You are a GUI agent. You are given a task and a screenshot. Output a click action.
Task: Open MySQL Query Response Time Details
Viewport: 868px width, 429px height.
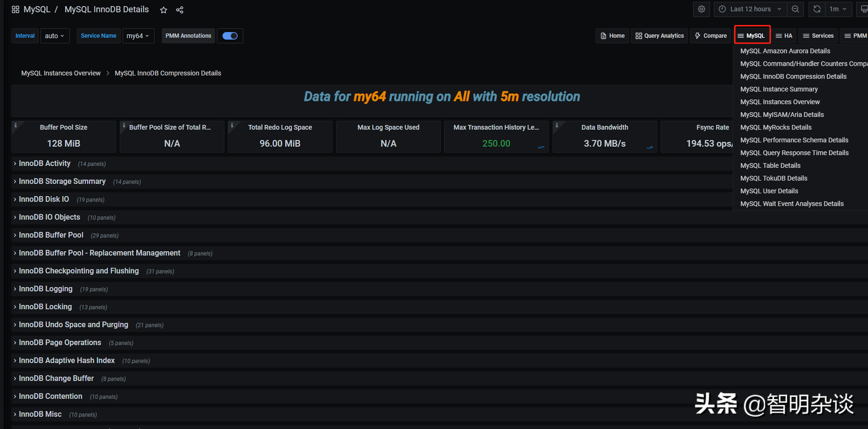794,153
